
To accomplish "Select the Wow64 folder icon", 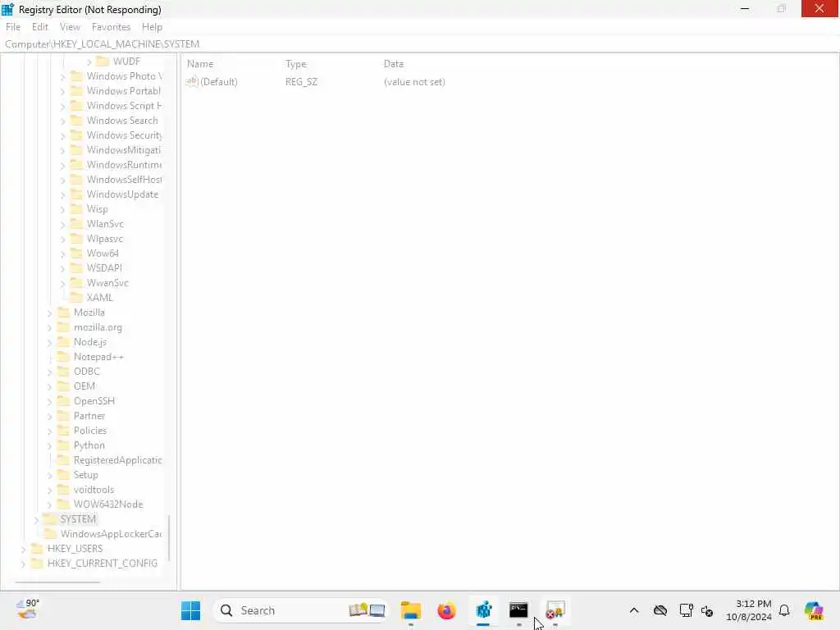I will point(77,253).
